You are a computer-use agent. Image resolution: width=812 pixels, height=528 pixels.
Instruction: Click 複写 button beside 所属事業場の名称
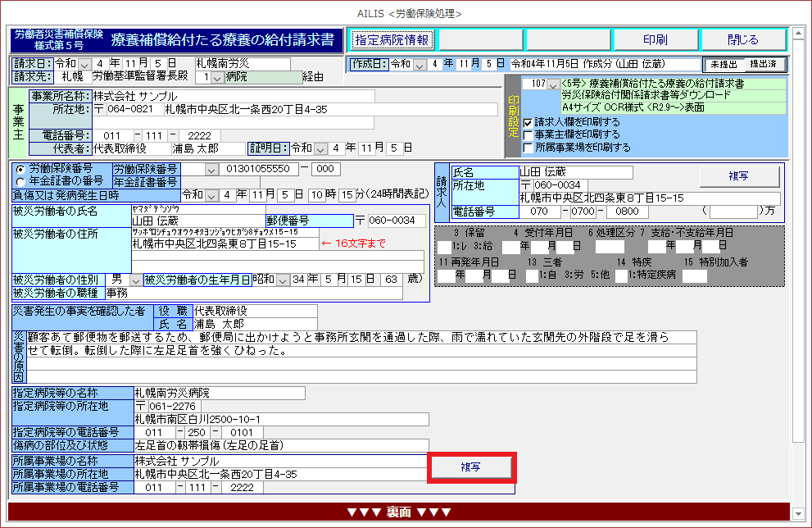[x=471, y=467]
